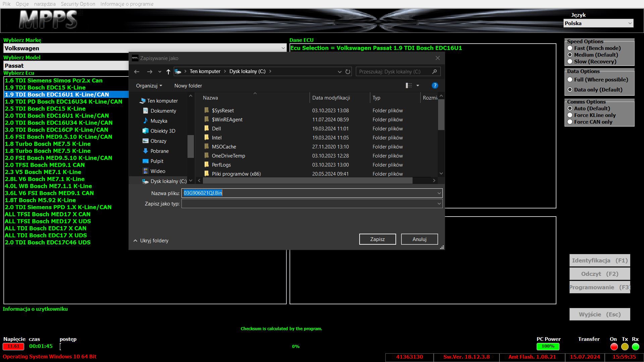Choose Force CAN only comms option

coord(570,122)
